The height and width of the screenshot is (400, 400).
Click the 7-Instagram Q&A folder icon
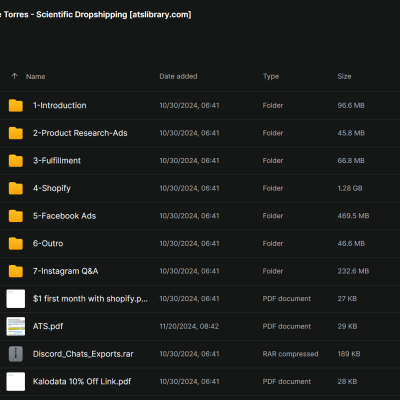coord(16,271)
